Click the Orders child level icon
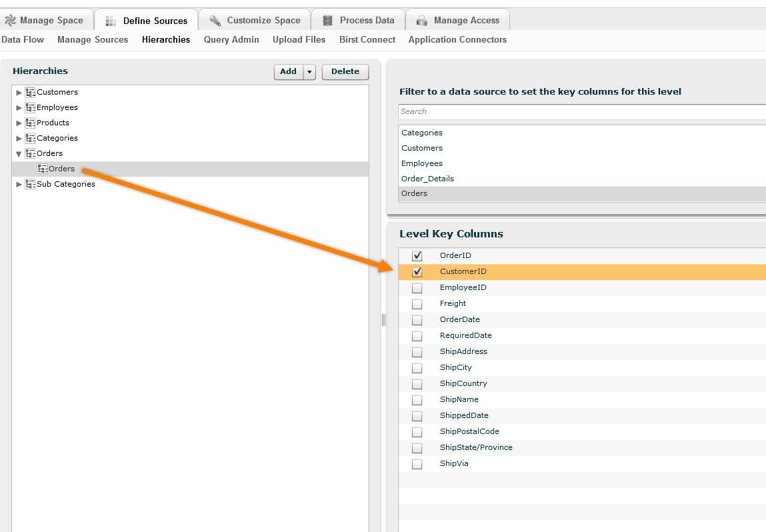Screen dimensions: 766x532 (43, 169)
